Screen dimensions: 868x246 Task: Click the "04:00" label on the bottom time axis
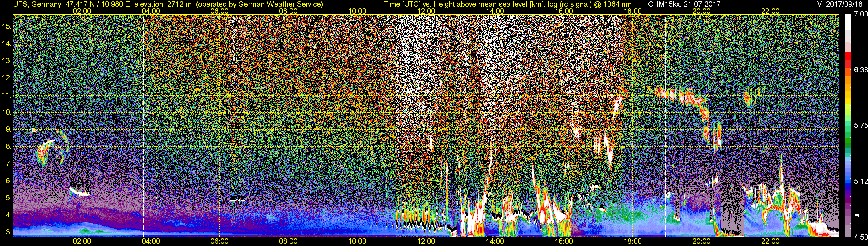click(x=151, y=241)
